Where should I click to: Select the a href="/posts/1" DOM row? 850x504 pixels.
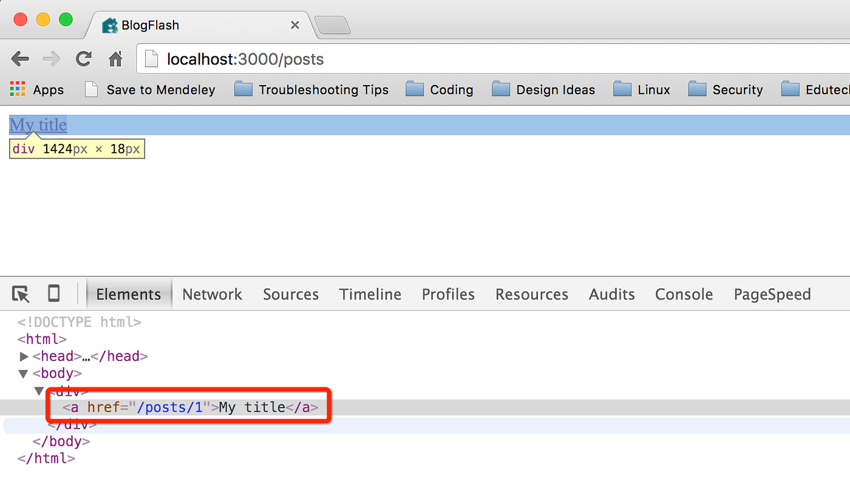pos(425,407)
